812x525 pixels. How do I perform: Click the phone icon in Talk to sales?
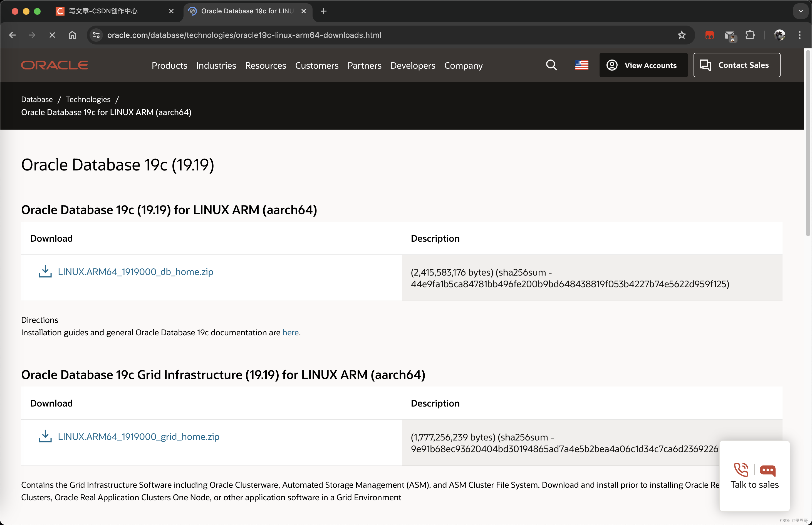click(741, 470)
